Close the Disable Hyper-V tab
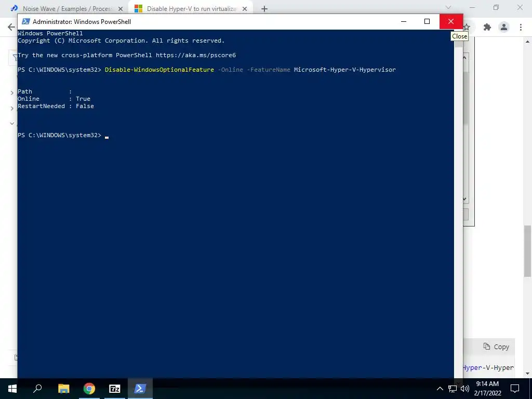The width and height of the screenshot is (532, 399). pos(245,9)
